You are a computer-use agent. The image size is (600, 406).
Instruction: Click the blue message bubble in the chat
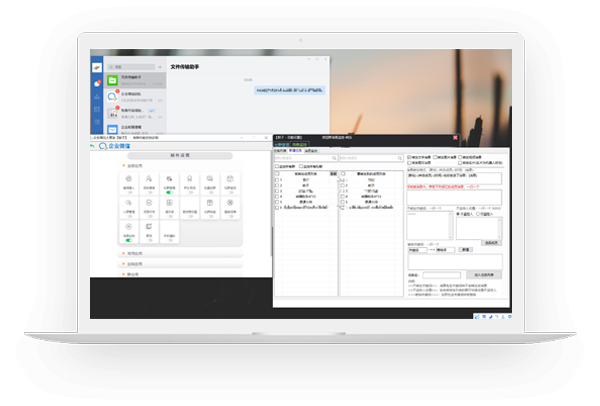(290, 90)
